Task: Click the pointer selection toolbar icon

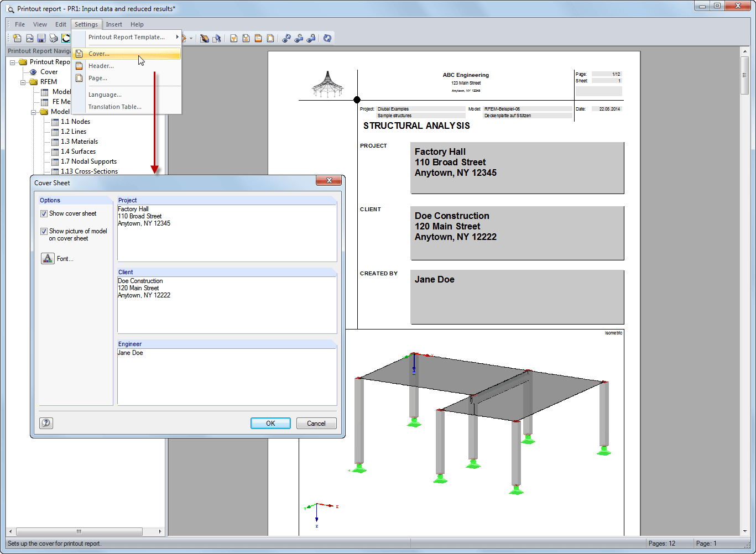Action: pyautogui.click(x=217, y=38)
